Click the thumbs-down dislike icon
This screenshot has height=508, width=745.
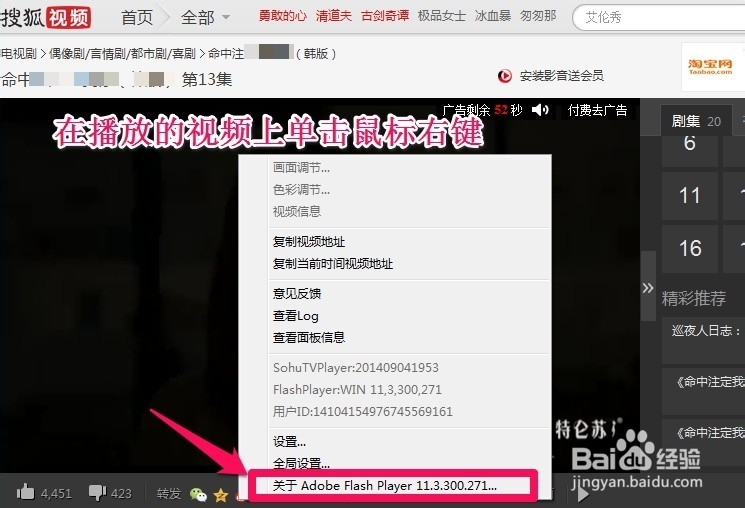[97, 493]
